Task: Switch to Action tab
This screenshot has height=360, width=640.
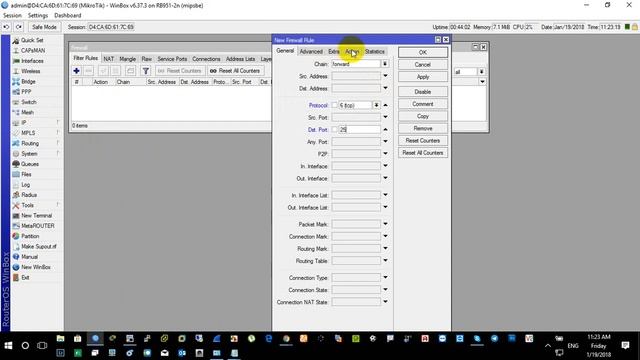Action: 352,51
